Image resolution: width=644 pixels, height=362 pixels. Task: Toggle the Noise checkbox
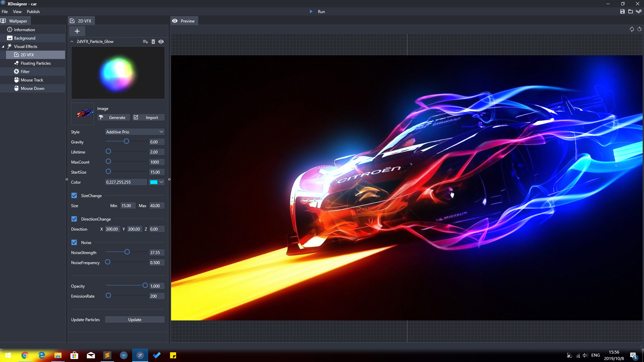pos(74,242)
